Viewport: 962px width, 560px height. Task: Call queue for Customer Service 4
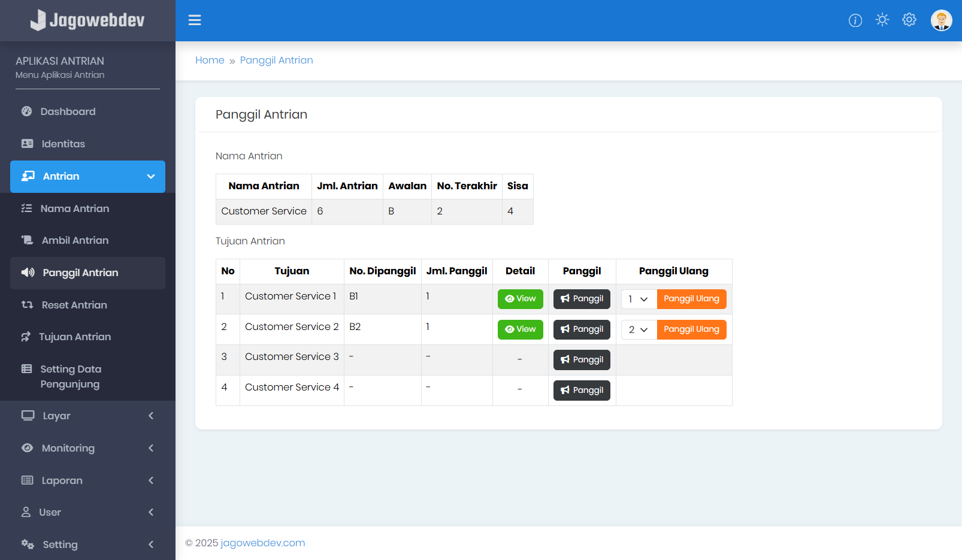click(x=582, y=391)
